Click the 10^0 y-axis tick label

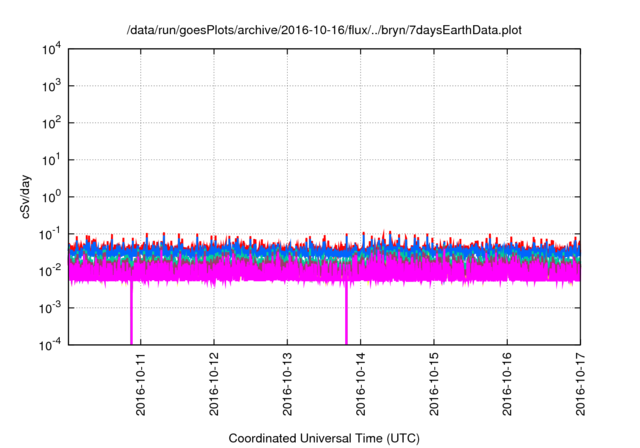coord(51,197)
